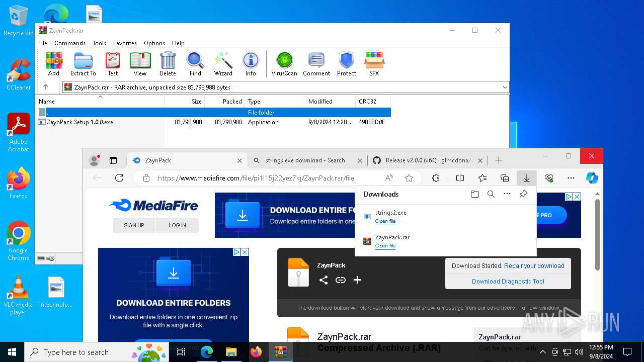Click MediaFire LOG IN button
The width and height of the screenshot is (644, 362).
(177, 225)
